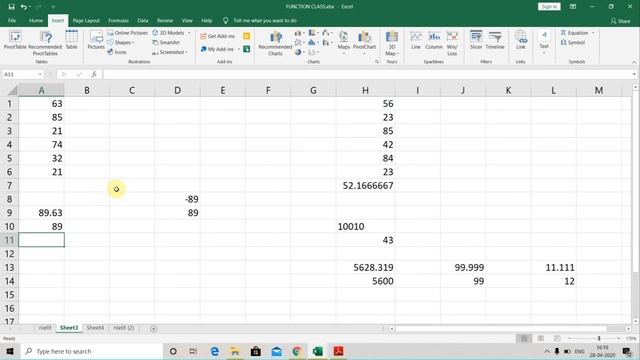This screenshot has width=640, height=360.
Task: Select cell with value 5628.319
Action: (365, 267)
